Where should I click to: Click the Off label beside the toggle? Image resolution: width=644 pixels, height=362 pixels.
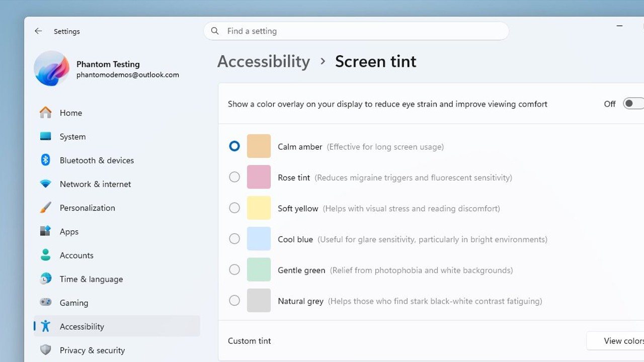coord(610,104)
